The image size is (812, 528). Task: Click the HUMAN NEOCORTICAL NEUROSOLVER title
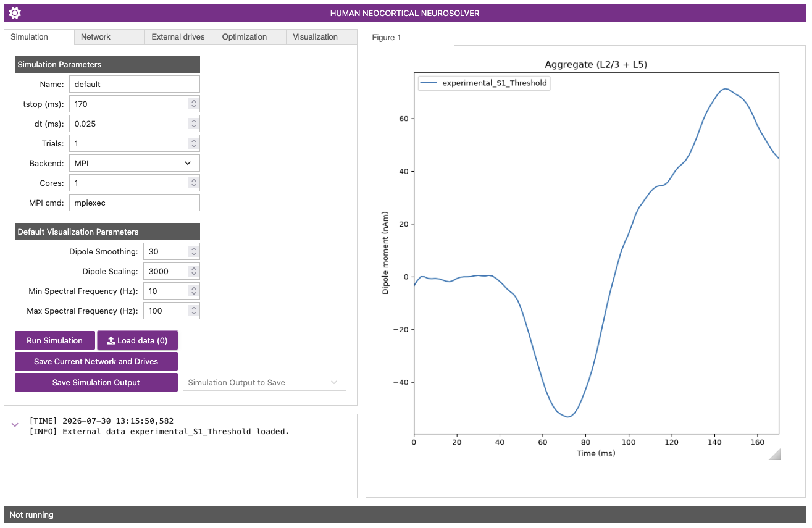[x=404, y=13]
